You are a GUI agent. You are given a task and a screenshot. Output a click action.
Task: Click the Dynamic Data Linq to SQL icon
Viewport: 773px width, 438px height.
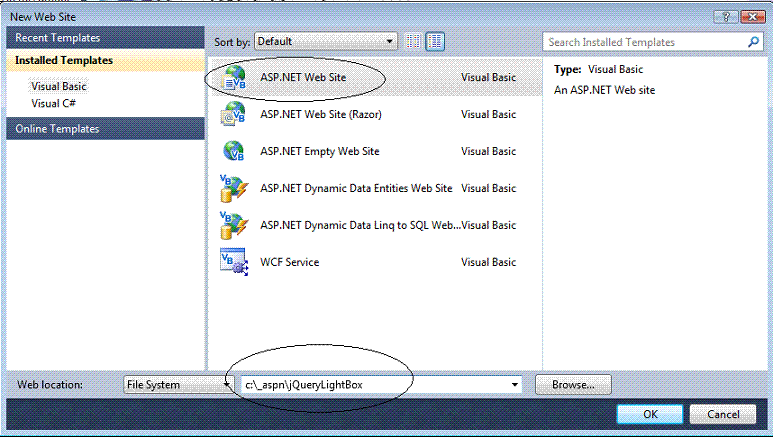point(234,225)
